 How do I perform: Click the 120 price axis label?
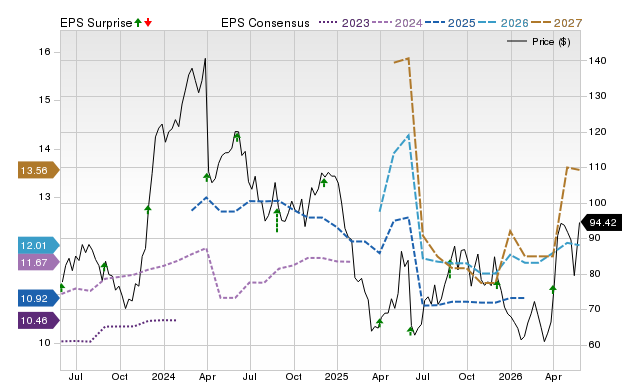pos(597,132)
